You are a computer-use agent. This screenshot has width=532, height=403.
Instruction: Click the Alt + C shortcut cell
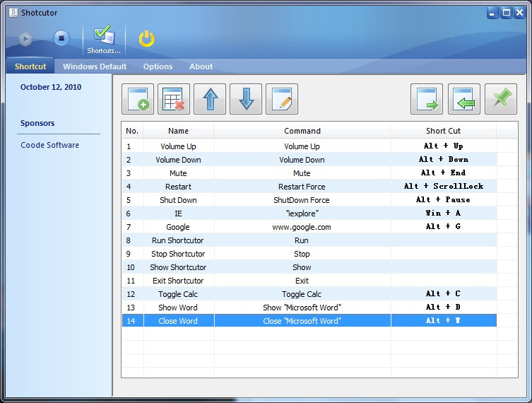(x=444, y=294)
